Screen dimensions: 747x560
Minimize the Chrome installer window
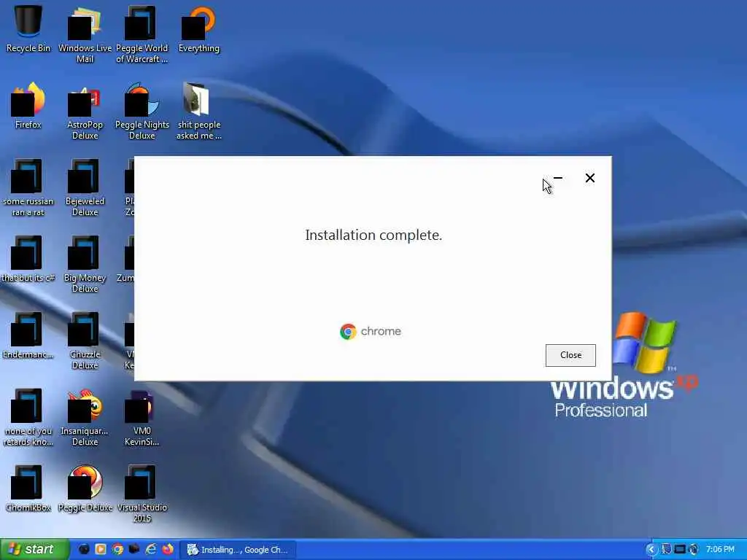click(x=558, y=178)
